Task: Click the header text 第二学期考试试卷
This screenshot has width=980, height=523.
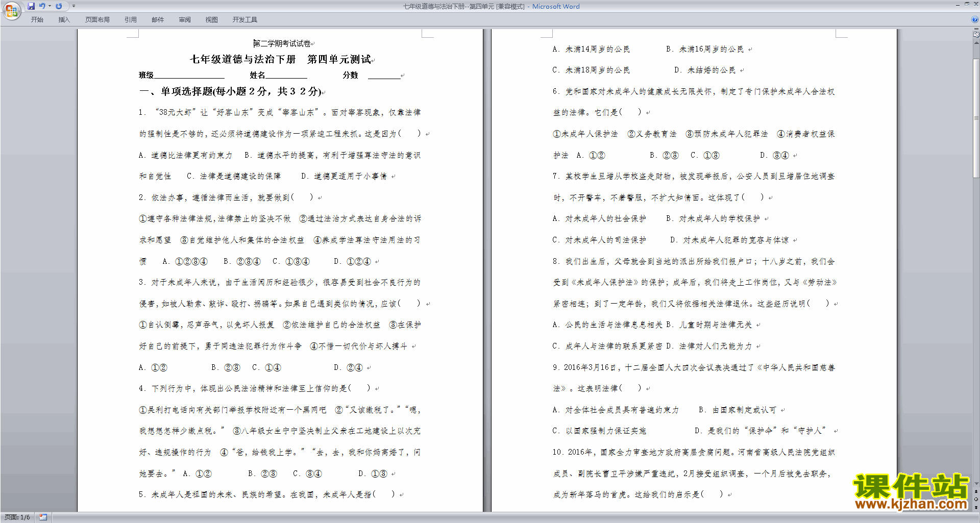Action: pyautogui.click(x=282, y=43)
